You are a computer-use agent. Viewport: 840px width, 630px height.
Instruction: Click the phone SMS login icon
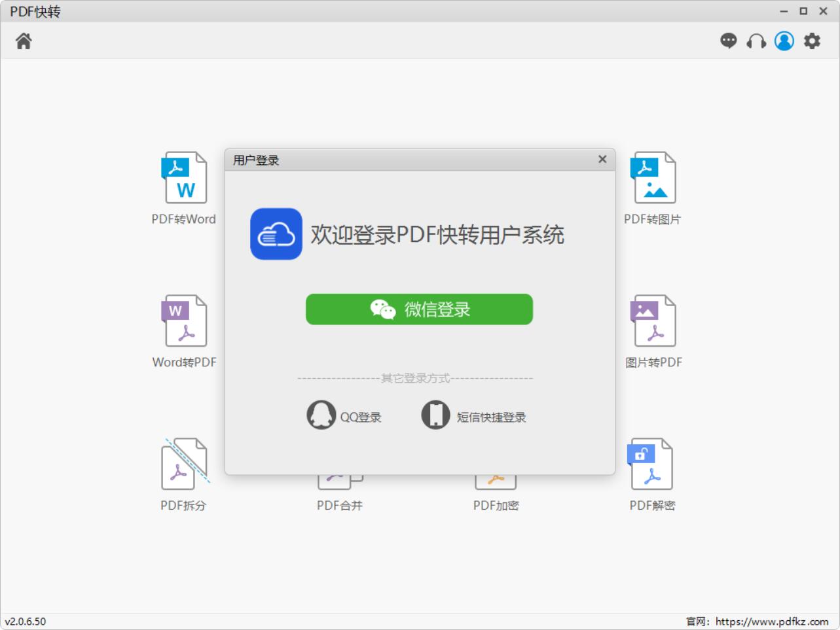click(x=435, y=415)
